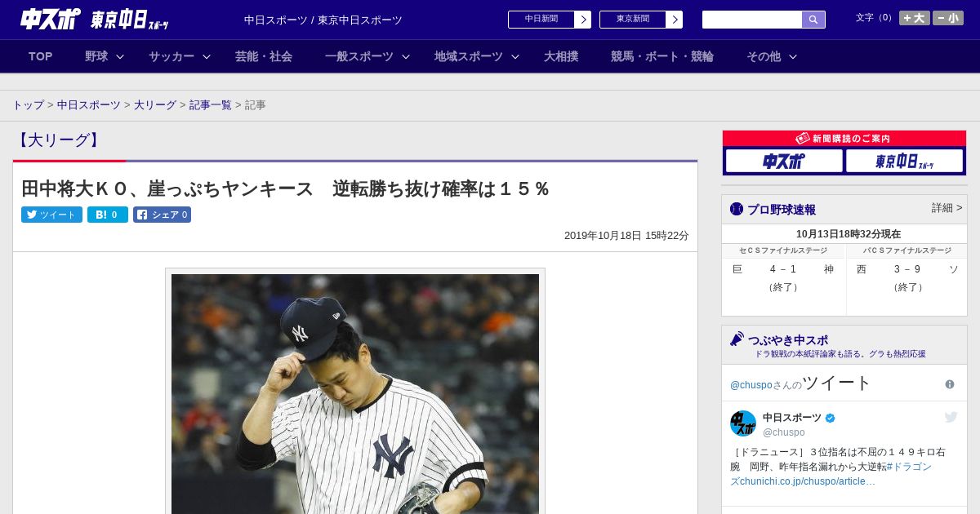The width and height of the screenshot is (980, 514).
Task: Expand the 一般スポーツ dropdown chevron
Action: point(406,56)
